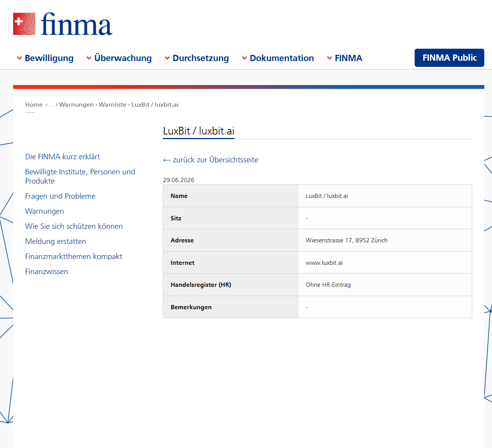The width and height of the screenshot is (492, 448).
Task: Go to Warnungen breadcrumb
Action: (77, 105)
